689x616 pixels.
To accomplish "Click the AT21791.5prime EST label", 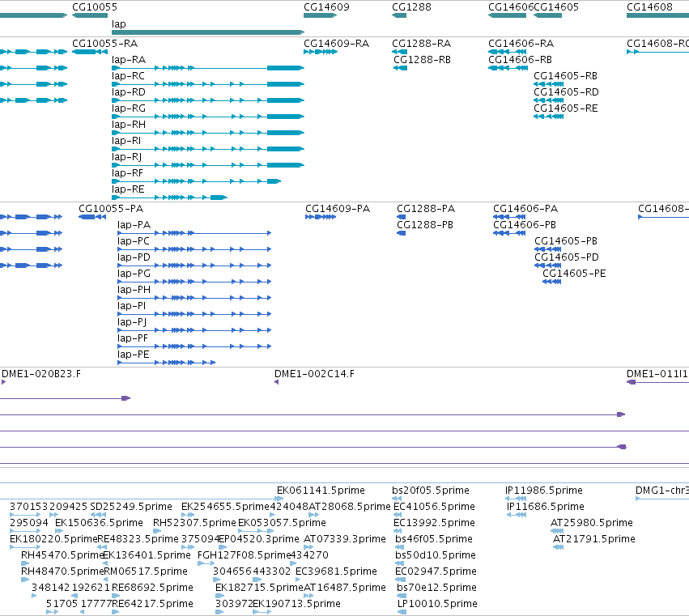I will 593,539.
